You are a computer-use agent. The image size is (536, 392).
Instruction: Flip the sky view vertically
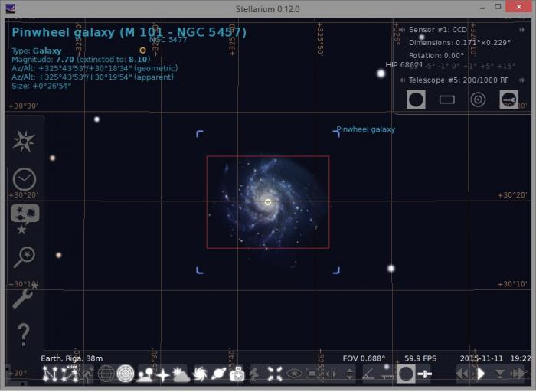(x=349, y=374)
